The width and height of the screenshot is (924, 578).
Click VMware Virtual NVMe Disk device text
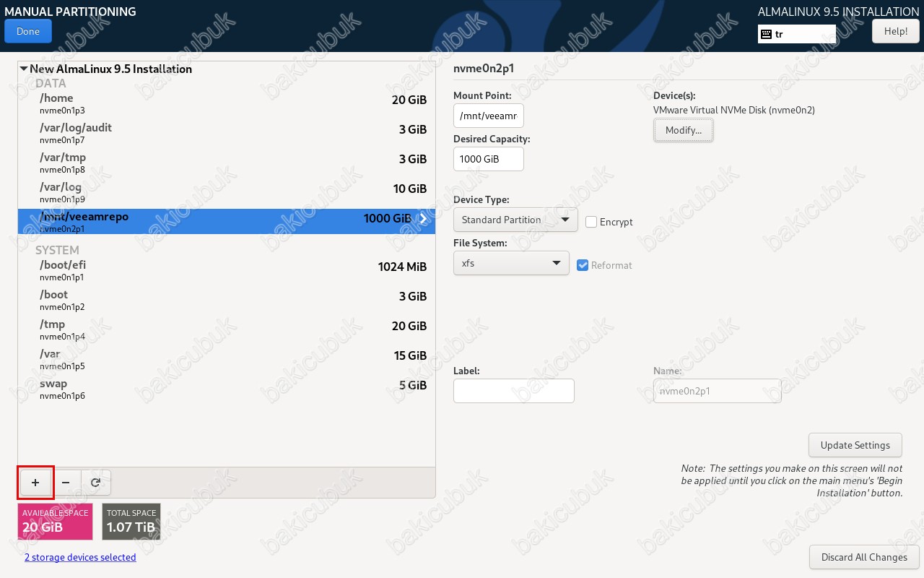734,110
